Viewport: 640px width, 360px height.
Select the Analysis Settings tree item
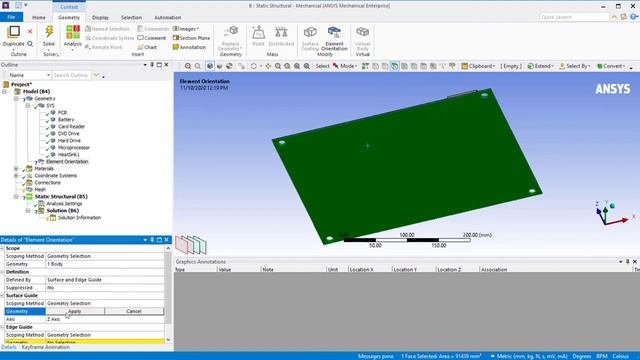[64, 204]
